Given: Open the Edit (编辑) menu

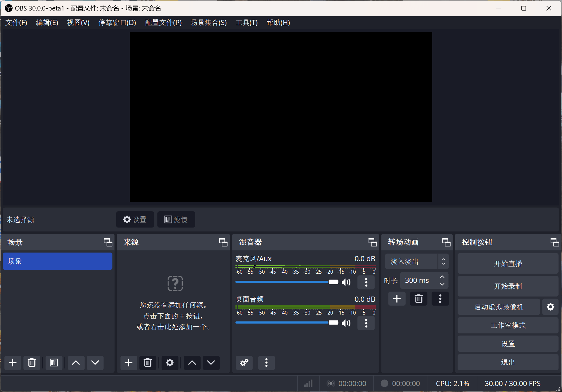Looking at the screenshot, I should tap(47, 23).
